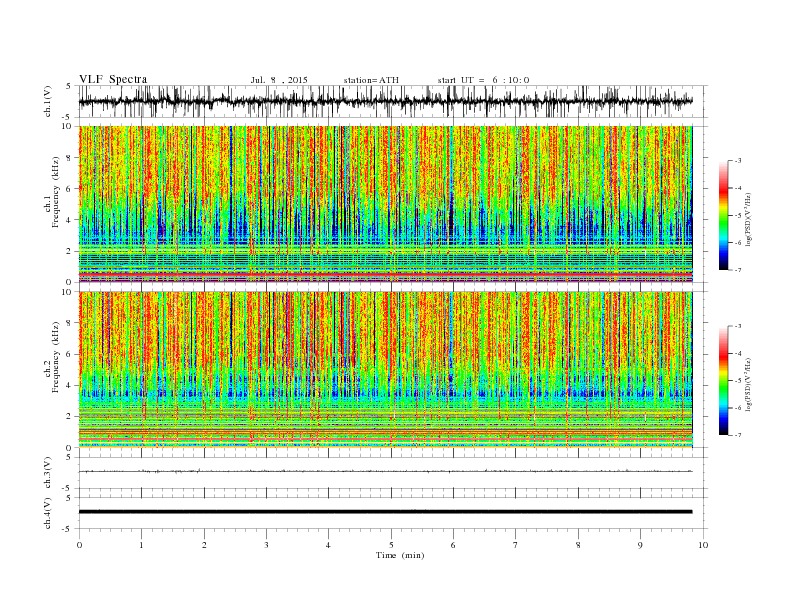Click the thin ch.3 voltage trace
Screen dimensions: 792x612
pos(386,471)
